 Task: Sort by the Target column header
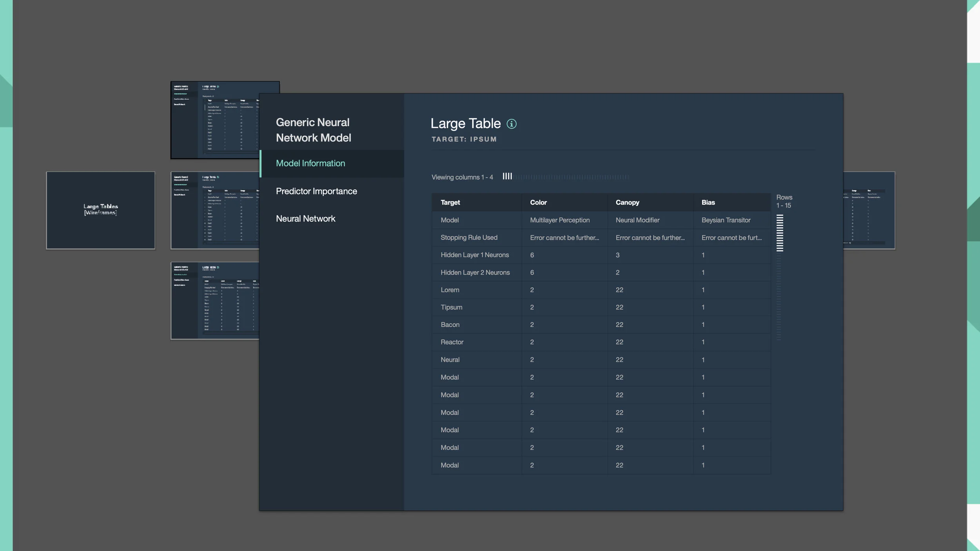(x=450, y=202)
